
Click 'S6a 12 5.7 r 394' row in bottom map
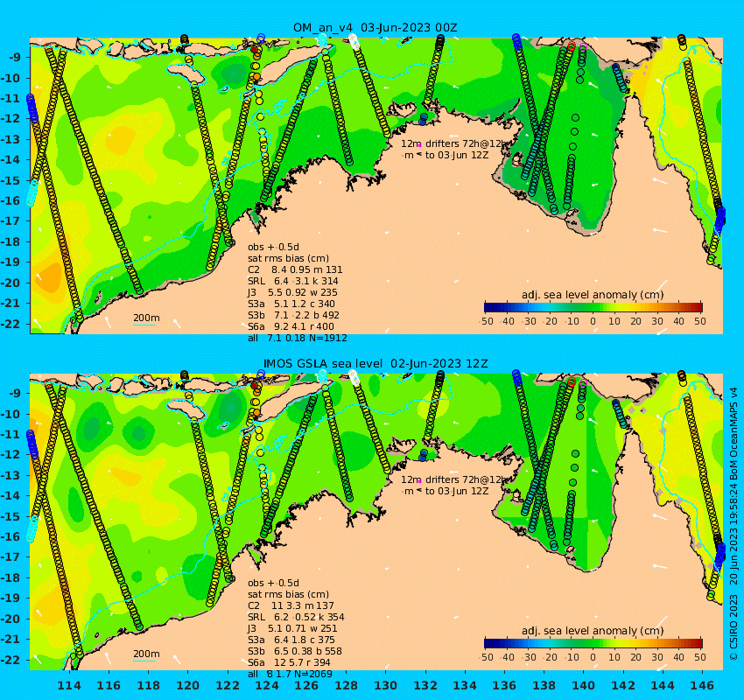tap(289, 662)
